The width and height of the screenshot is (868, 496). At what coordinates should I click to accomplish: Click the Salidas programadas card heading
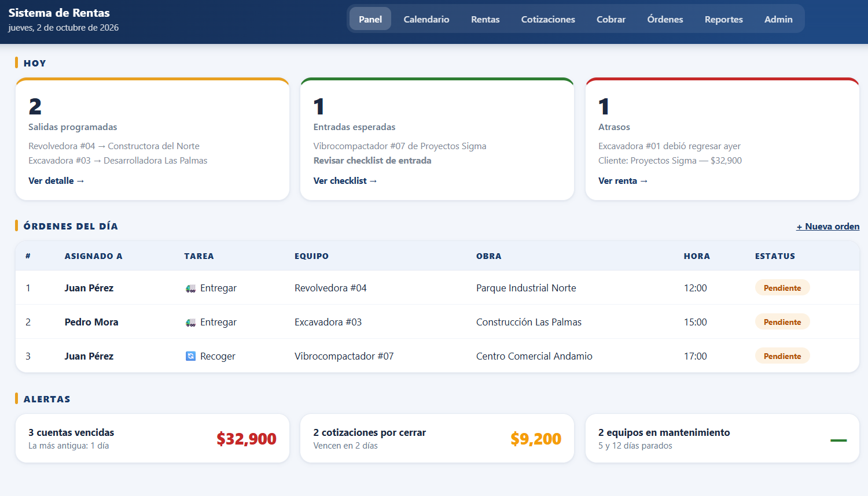73,127
